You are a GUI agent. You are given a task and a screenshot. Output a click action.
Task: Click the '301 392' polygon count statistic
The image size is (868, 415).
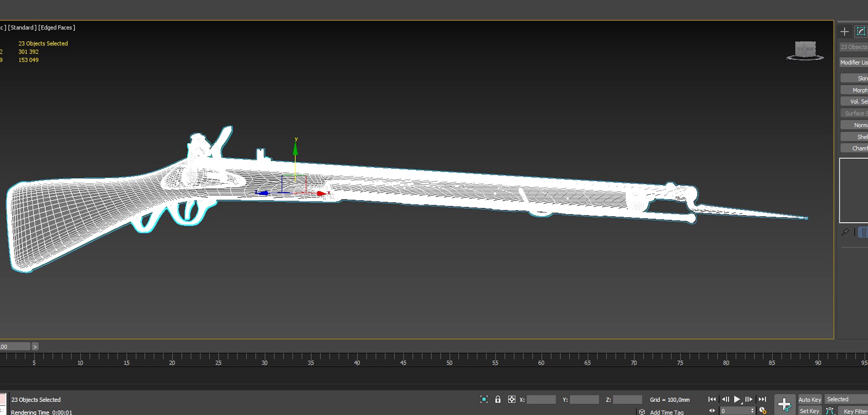click(x=28, y=52)
